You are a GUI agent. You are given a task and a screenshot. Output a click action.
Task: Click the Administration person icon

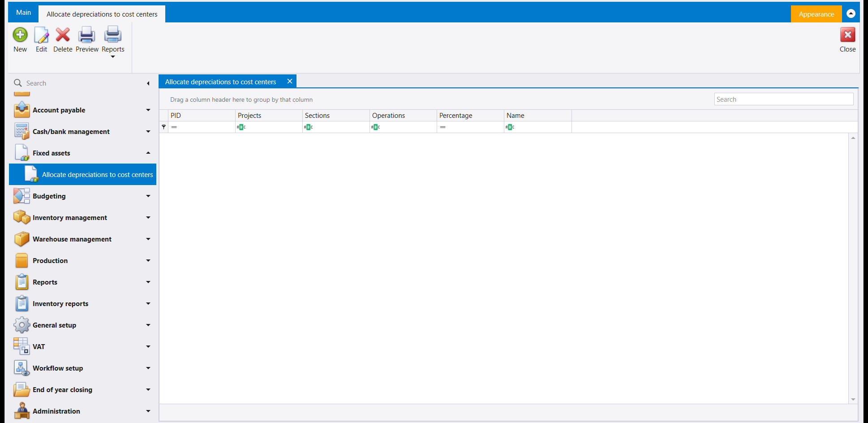pos(21,411)
